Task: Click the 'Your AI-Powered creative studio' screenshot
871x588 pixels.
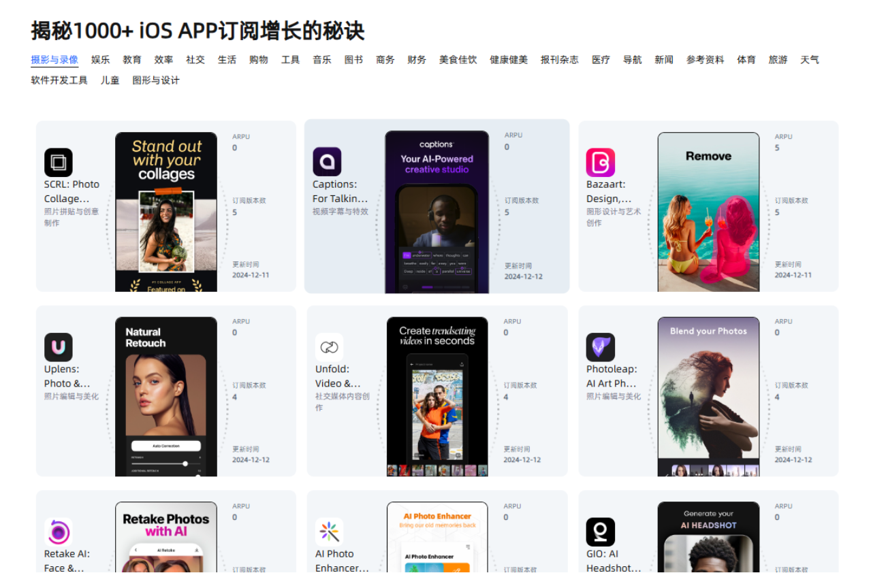Action: click(x=437, y=212)
